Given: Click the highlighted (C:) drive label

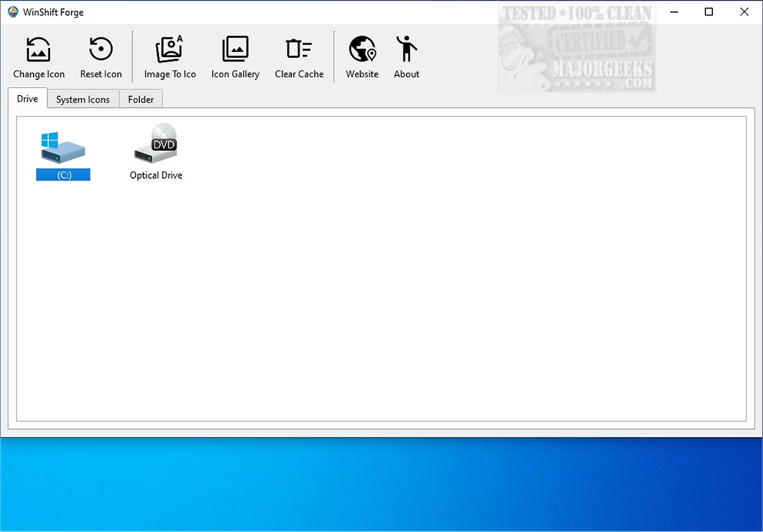Looking at the screenshot, I should 63,174.
